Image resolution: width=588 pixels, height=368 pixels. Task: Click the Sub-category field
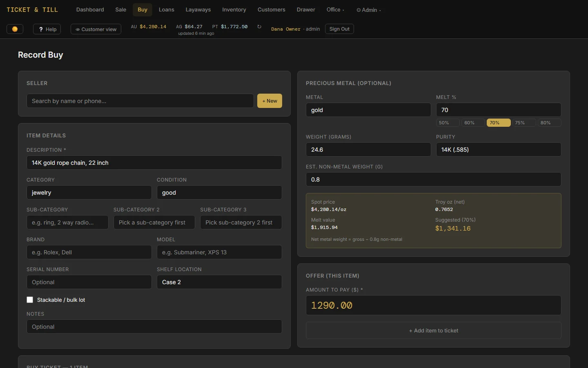pos(67,222)
